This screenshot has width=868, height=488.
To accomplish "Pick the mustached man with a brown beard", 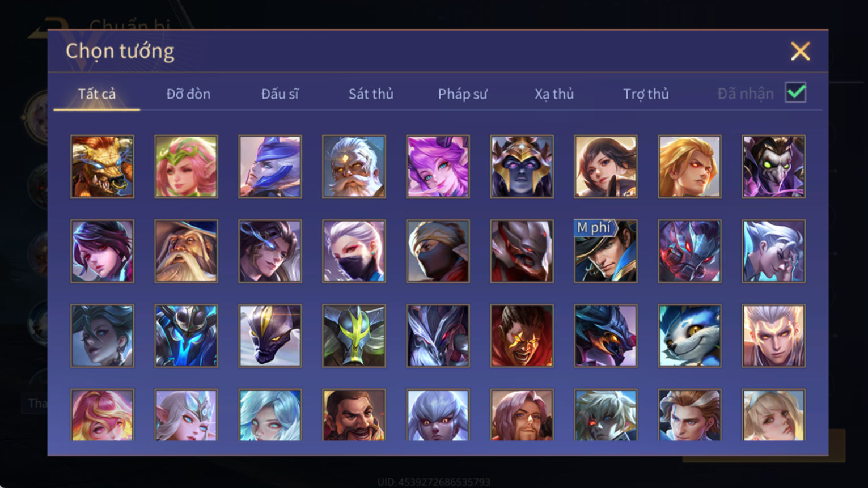I will (x=354, y=415).
